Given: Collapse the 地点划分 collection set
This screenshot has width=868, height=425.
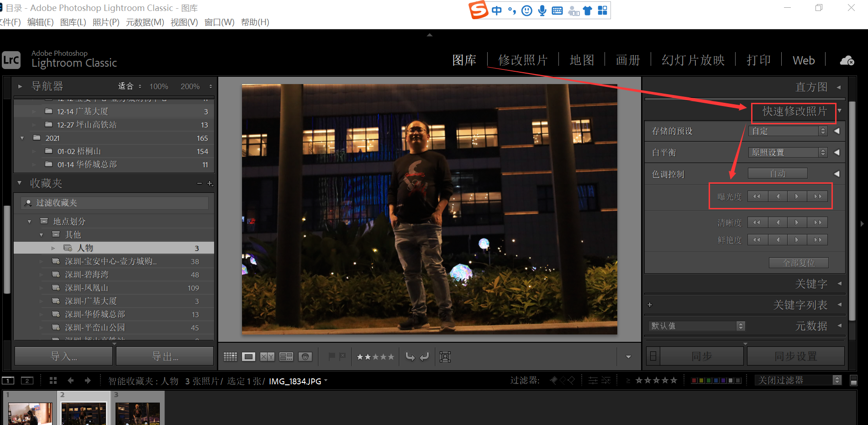Looking at the screenshot, I should pos(30,222).
